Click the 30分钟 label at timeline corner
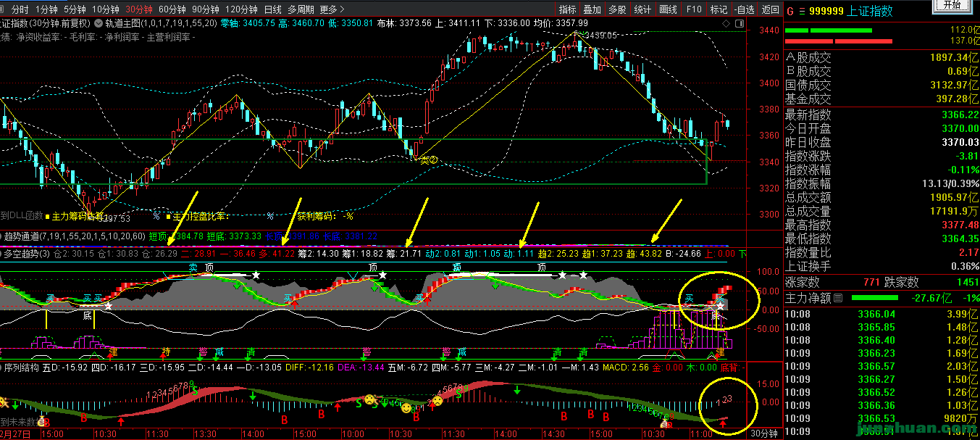The image size is (980, 440). (764, 433)
